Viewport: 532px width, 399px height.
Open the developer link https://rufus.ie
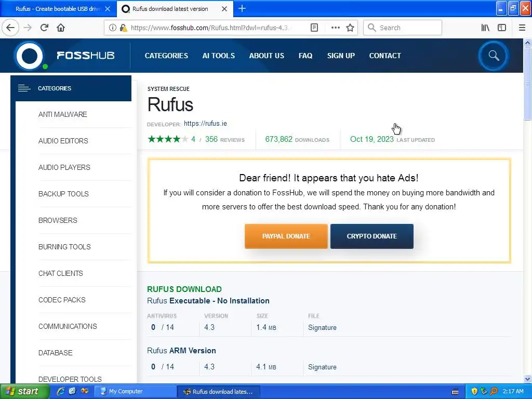pyautogui.click(x=205, y=124)
